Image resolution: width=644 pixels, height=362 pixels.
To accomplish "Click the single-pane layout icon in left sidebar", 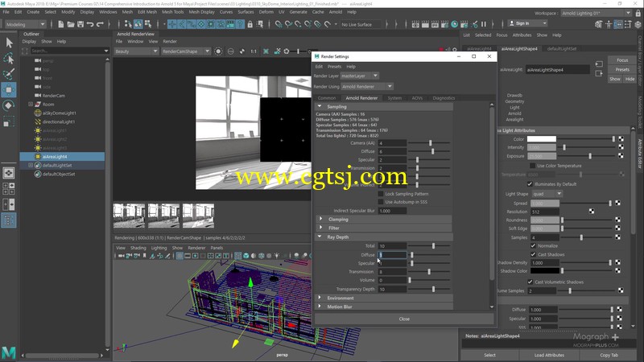I will click(9, 173).
